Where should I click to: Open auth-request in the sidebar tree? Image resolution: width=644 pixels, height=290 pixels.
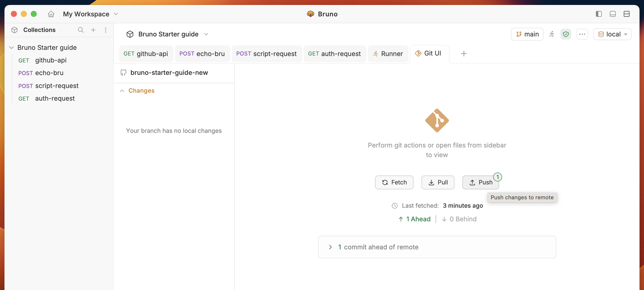tap(55, 98)
